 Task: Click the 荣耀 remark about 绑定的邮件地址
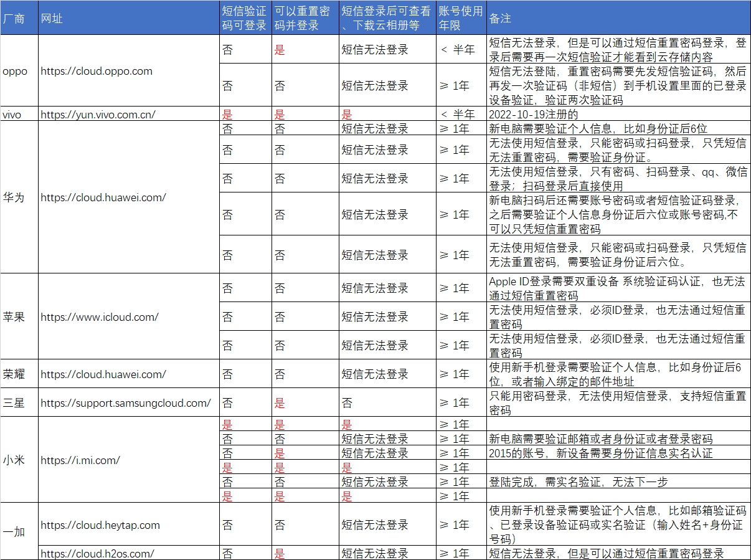pyautogui.click(x=618, y=374)
